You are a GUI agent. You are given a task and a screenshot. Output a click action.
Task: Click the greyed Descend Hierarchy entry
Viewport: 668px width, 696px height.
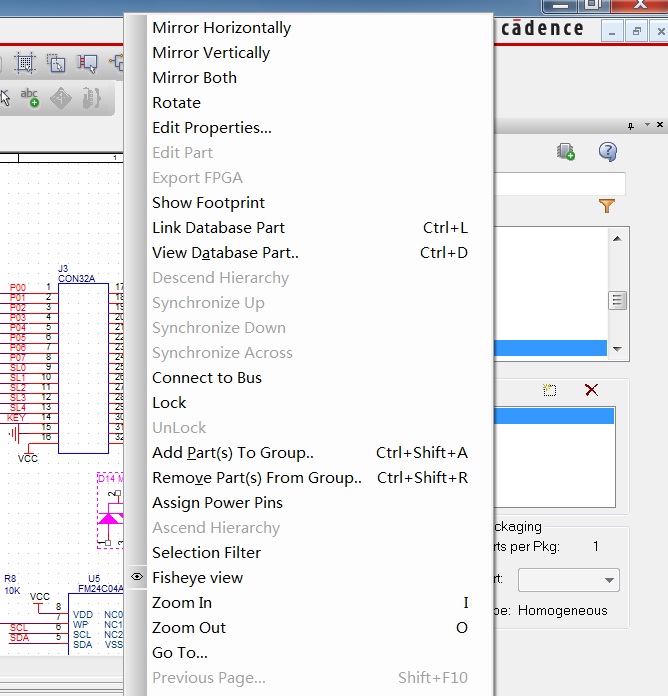click(221, 278)
